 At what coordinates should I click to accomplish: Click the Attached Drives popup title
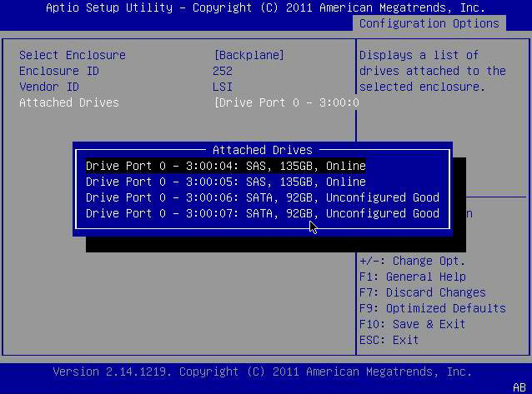(x=263, y=150)
